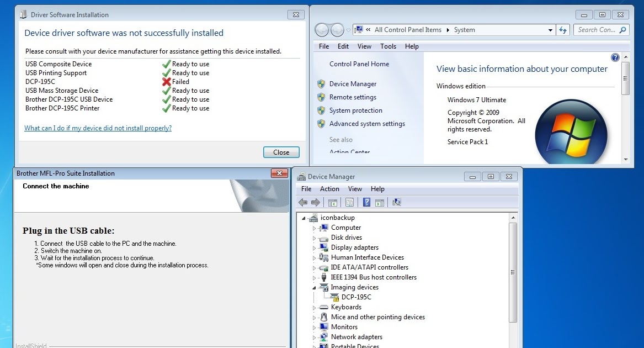Open Advanced system settings link
The width and height of the screenshot is (644, 348).
(x=367, y=124)
